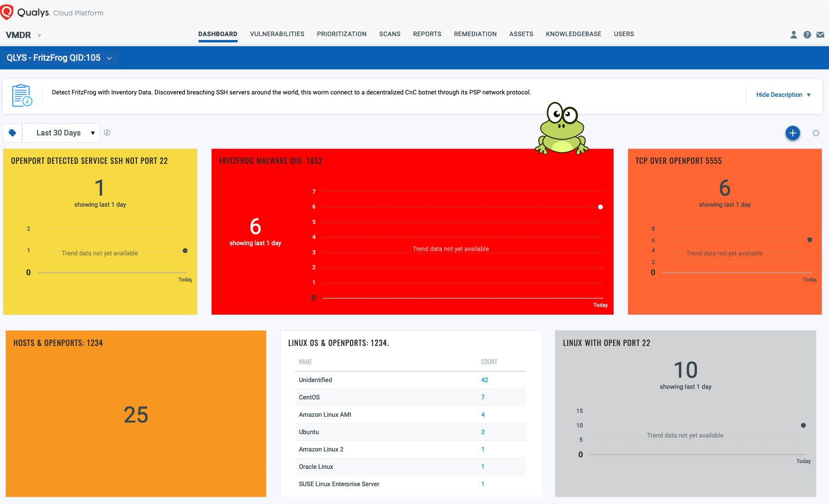829x504 pixels.
Task: Open the user profile icon
Action: 793,35
